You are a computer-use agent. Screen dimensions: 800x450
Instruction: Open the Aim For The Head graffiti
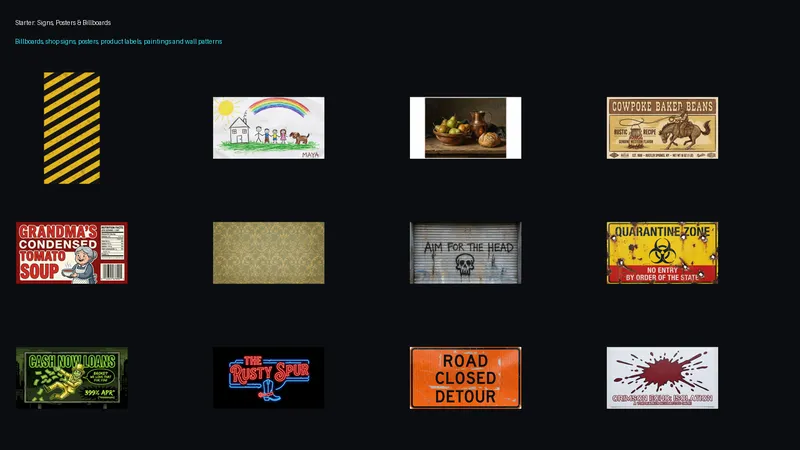click(465, 253)
